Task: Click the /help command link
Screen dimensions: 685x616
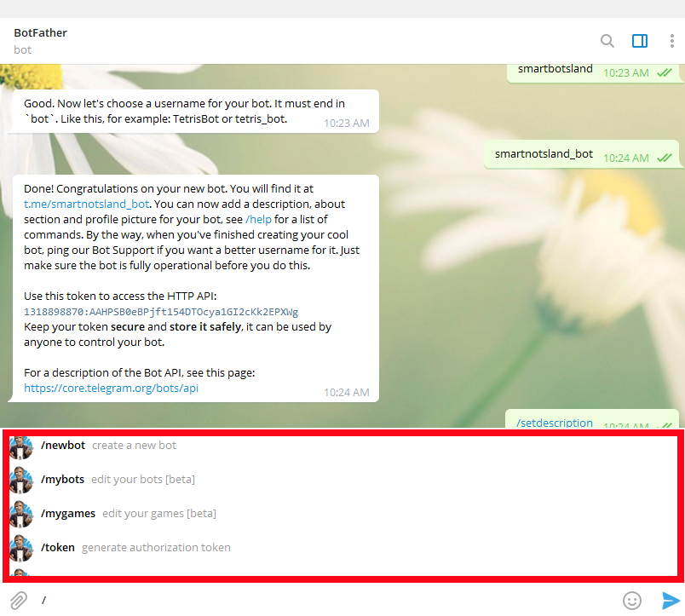Action: (258, 220)
